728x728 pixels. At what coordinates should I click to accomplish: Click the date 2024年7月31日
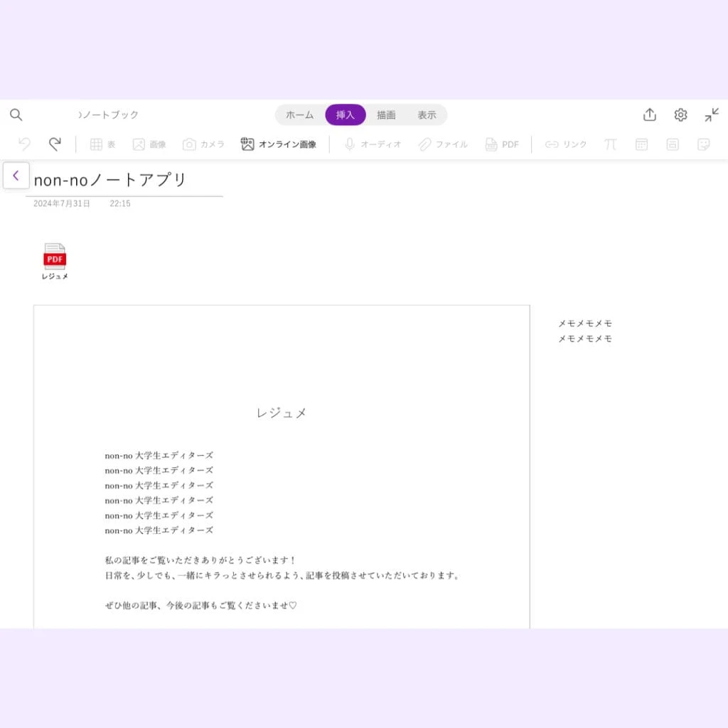[62, 203]
